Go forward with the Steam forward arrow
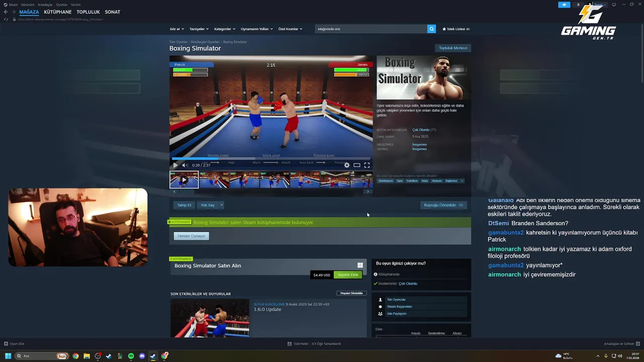Image resolution: width=644 pixels, height=362 pixels. 13,12
